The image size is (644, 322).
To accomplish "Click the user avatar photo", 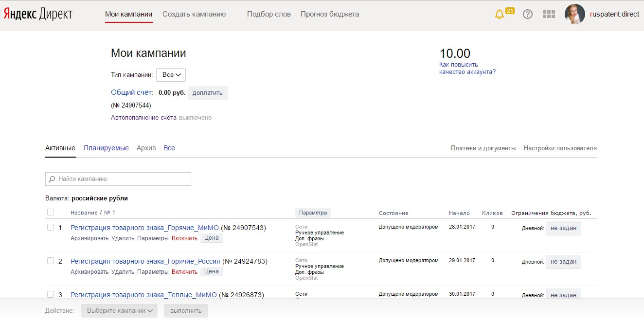I will click(x=574, y=15).
